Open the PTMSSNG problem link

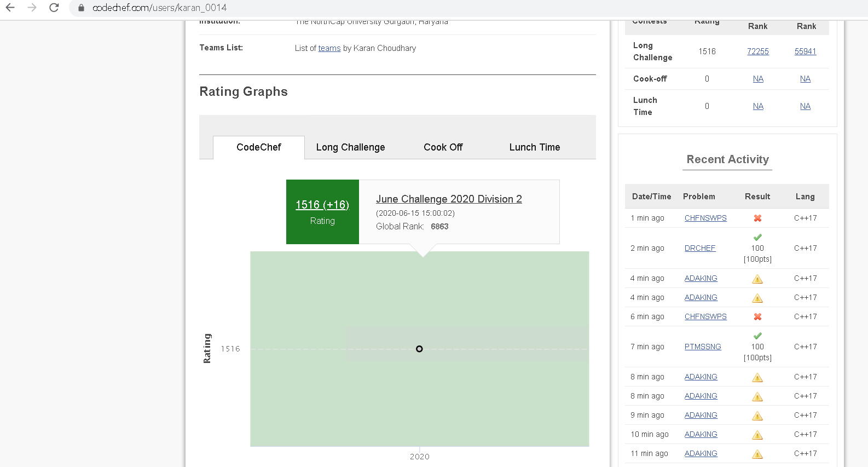tap(703, 347)
